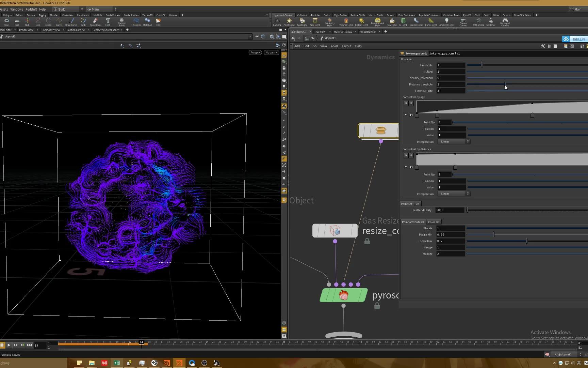
Task: Select the Line shelf tool
Action: pos(38,22)
